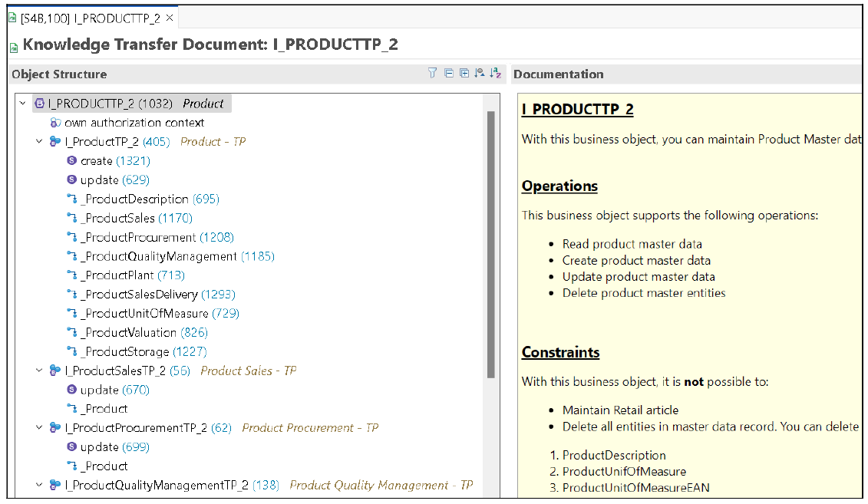Click the filter icon in Object Structure toolbar

(x=431, y=72)
